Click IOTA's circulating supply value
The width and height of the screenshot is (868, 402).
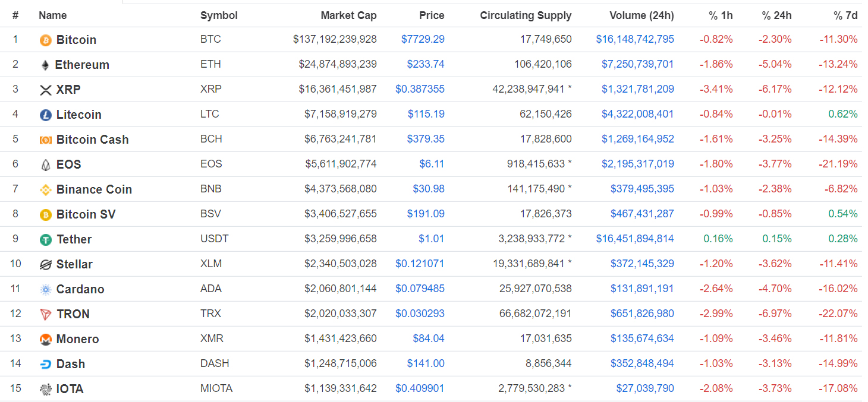click(x=532, y=388)
